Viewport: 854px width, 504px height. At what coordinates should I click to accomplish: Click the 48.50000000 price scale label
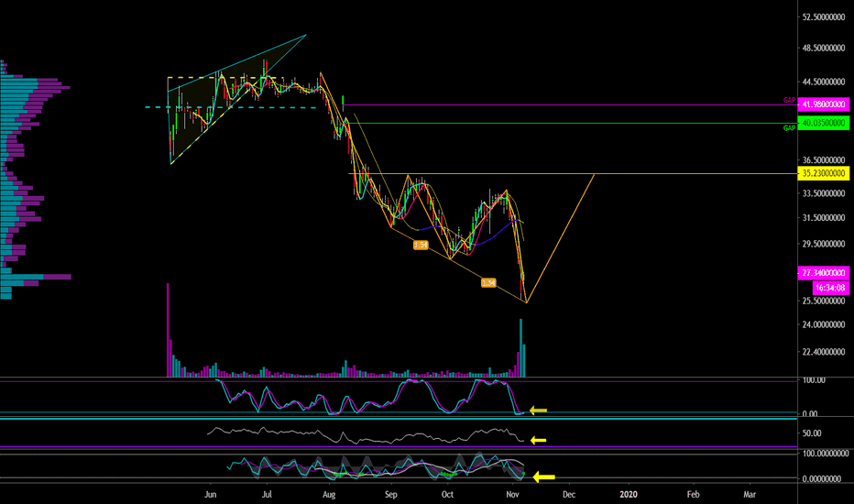[824, 48]
